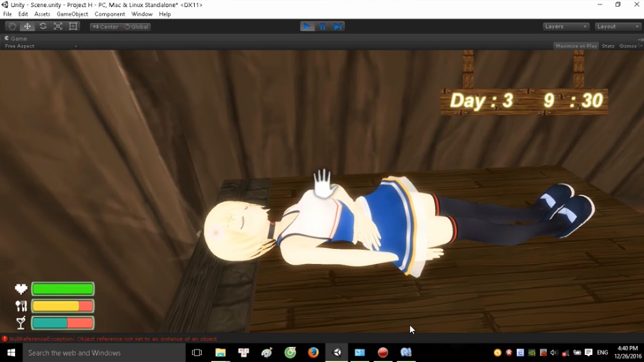644x362 pixels.
Task: Open Firefox from the taskbar
Action: tap(313, 353)
